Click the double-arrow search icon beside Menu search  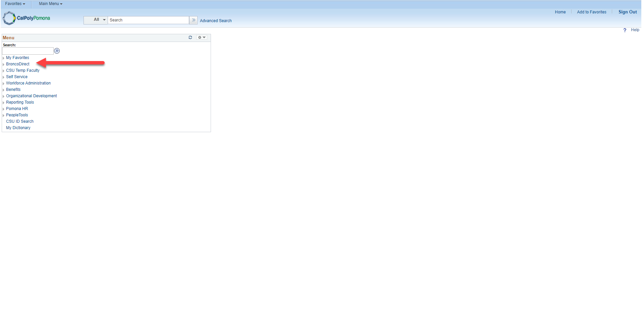(x=57, y=51)
